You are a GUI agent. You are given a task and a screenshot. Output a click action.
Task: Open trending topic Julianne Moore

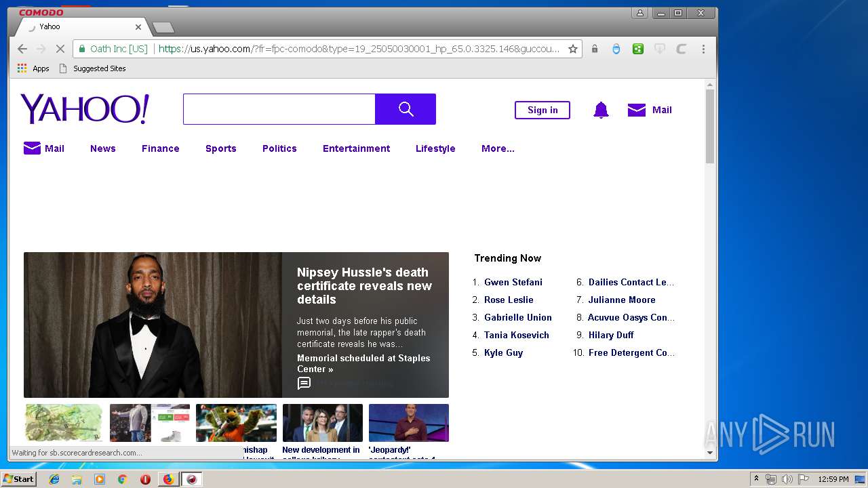(x=622, y=300)
